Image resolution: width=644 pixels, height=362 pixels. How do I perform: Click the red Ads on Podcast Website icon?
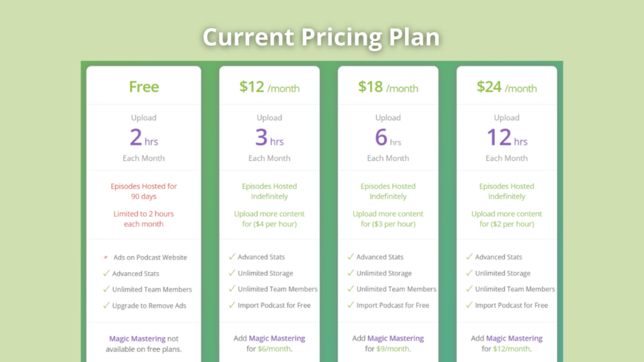pos(106,257)
